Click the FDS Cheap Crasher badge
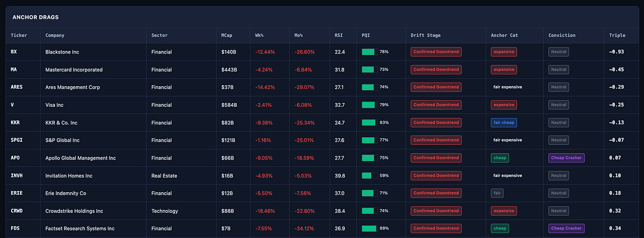This screenshot has height=238, width=644. click(x=566, y=229)
